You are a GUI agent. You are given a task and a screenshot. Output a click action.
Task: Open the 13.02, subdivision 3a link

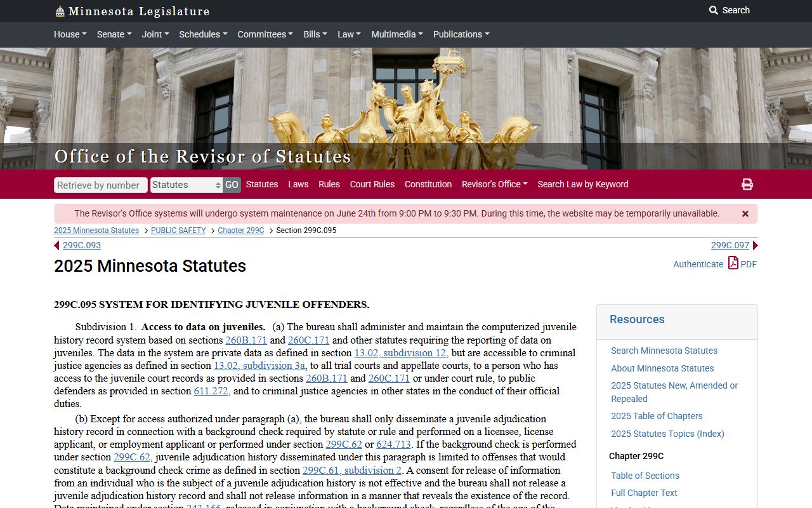coord(261,365)
